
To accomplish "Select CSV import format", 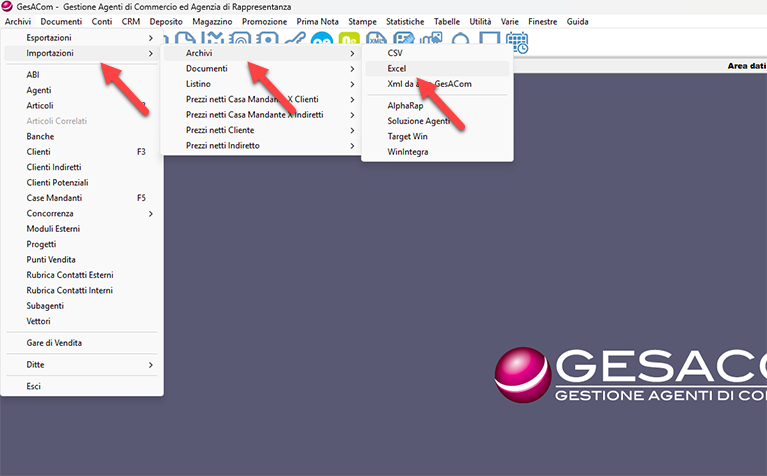I will click(x=395, y=53).
